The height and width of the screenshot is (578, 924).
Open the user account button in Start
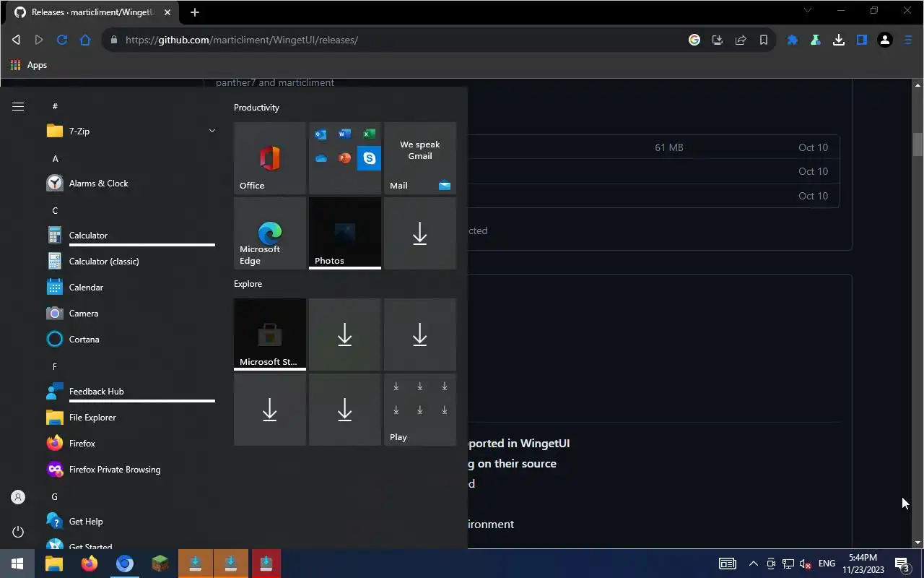click(18, 497)
